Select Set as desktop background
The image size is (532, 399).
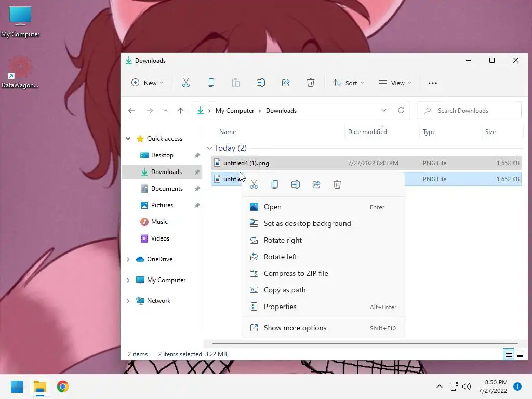click(323, 223)
